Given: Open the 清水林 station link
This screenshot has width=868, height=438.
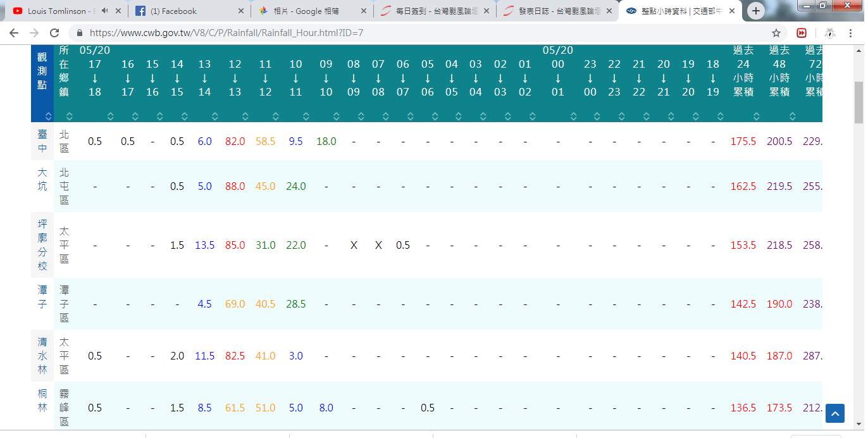Looking at the screenshot, I should 42,356.
